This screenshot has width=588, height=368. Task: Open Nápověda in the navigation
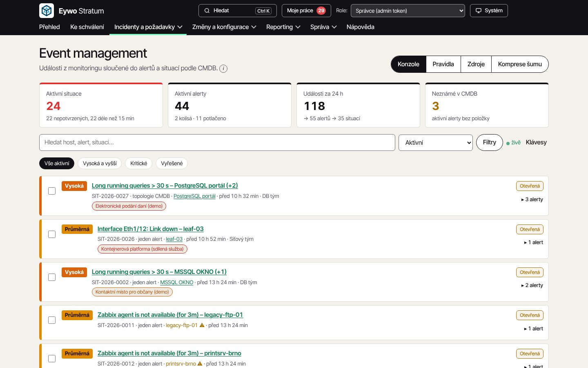click(x=360, y=27)
